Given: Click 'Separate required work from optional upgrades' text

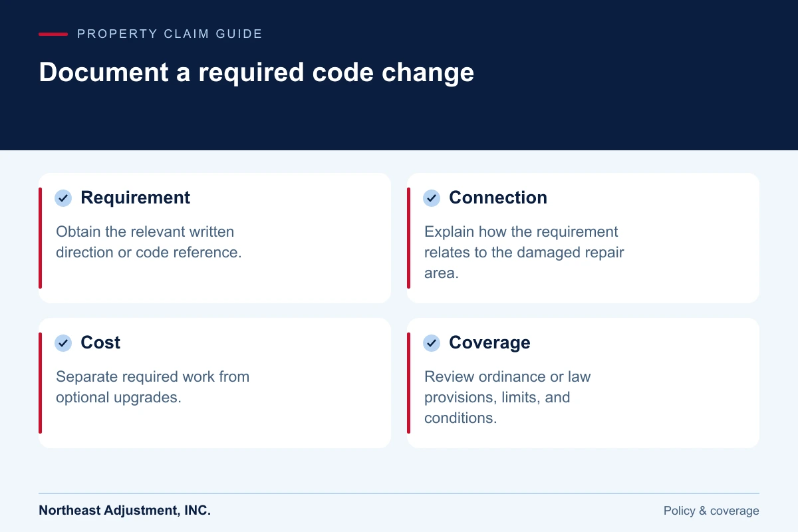Looking at the screenshot, I should [152, 387].
